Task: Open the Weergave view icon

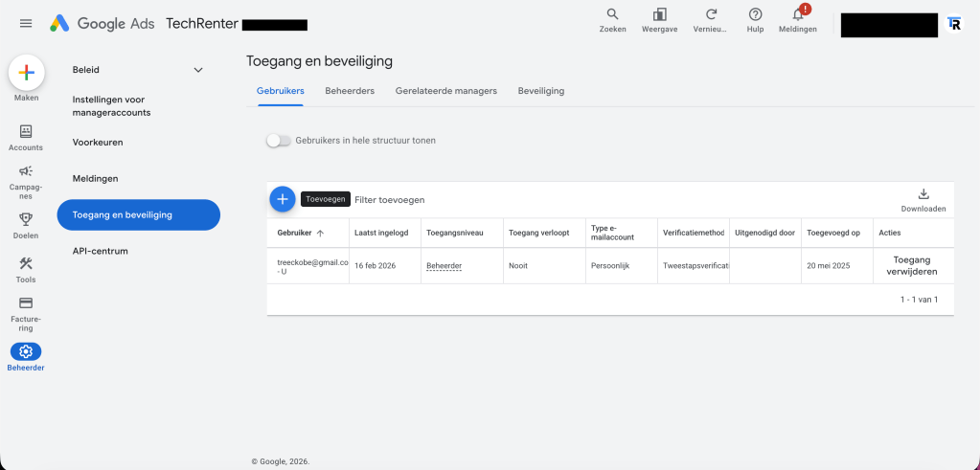Action: click(x=659, y=15)
